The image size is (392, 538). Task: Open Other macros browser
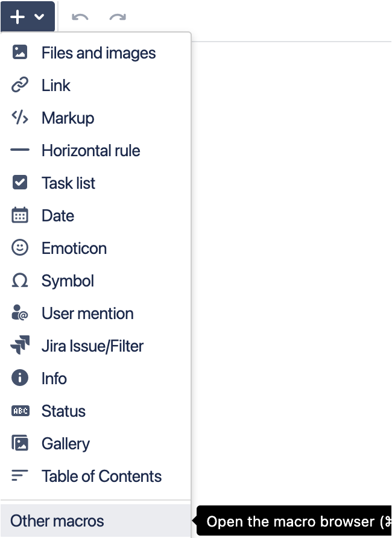(x=57, y=521)
